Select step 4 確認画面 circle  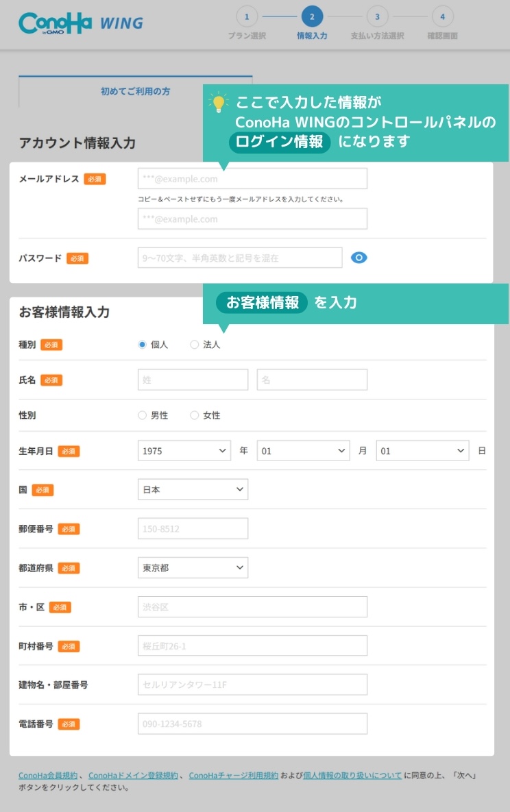click(443, 16)
